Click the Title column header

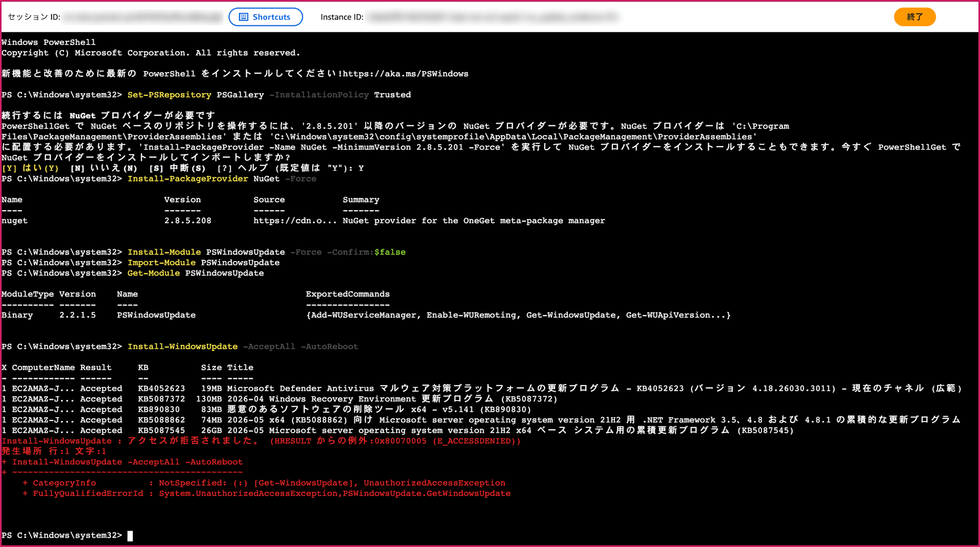240,367
